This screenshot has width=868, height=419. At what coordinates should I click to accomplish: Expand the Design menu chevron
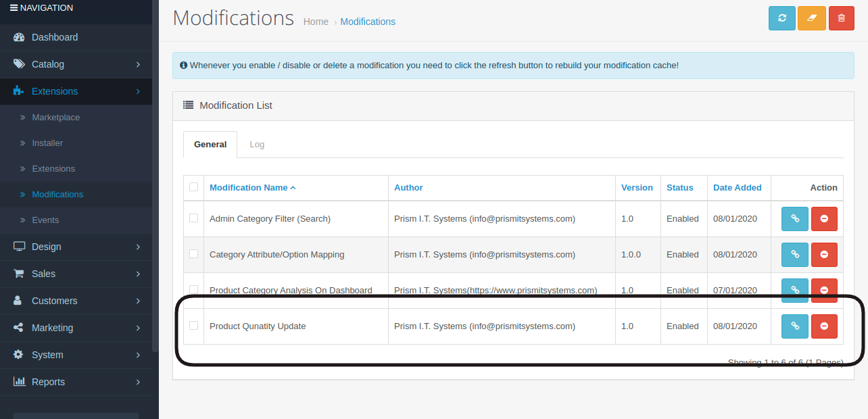point(138,247)
